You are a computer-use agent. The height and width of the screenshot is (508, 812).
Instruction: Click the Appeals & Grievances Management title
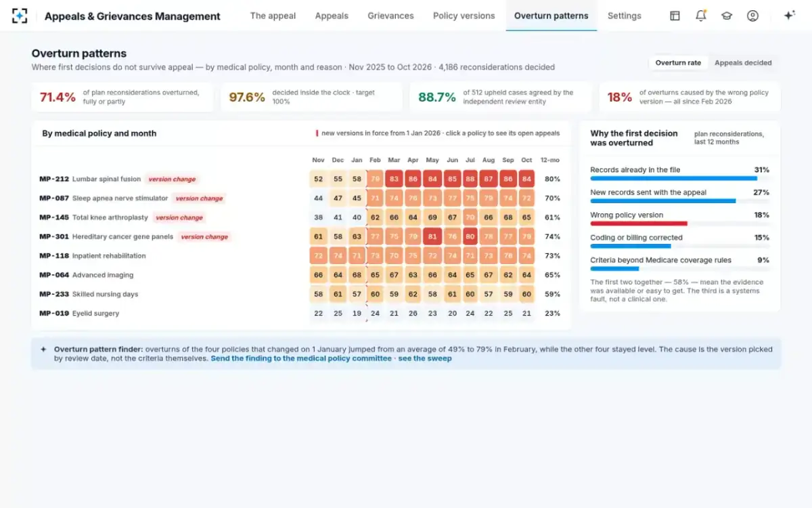pos(133,16)
